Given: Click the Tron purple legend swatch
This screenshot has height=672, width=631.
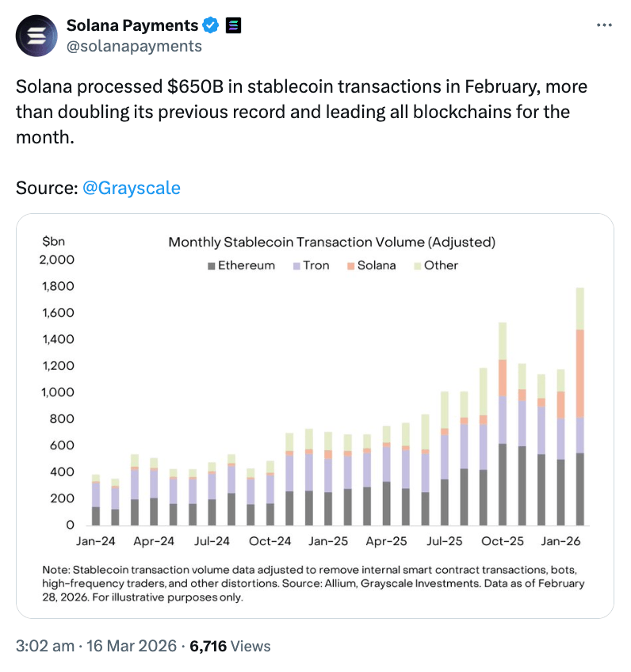Looking at the screenshot, I should 296,266.
